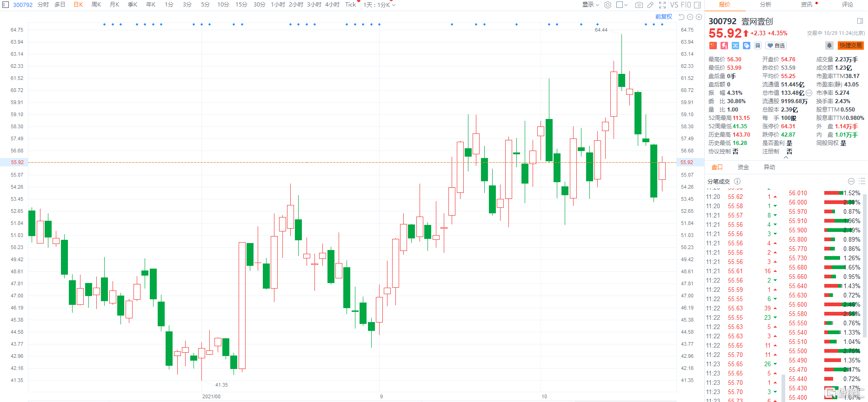
Task: Open the 资金 capital sub-tab
Action: pyautogui.click(x=743, y=167)
